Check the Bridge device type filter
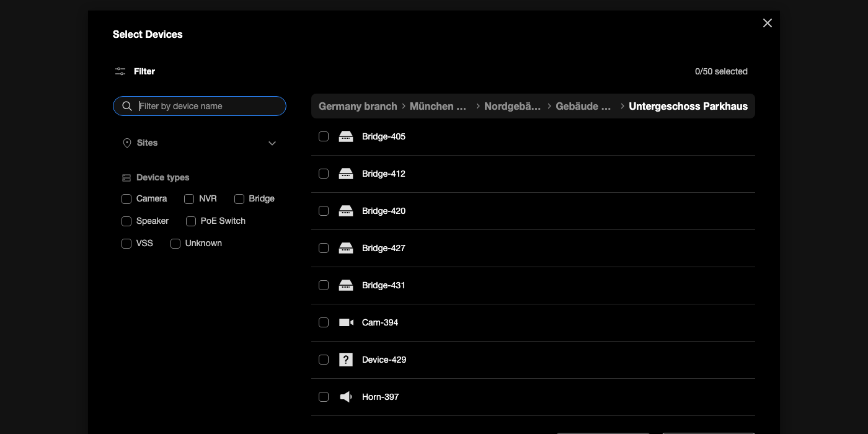The image size is (868, 434). 239,199
